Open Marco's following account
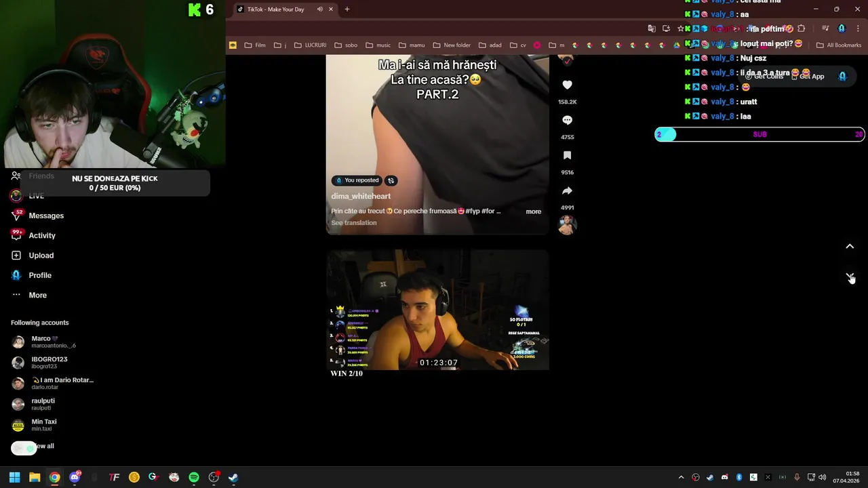 (x=44, y=342)
